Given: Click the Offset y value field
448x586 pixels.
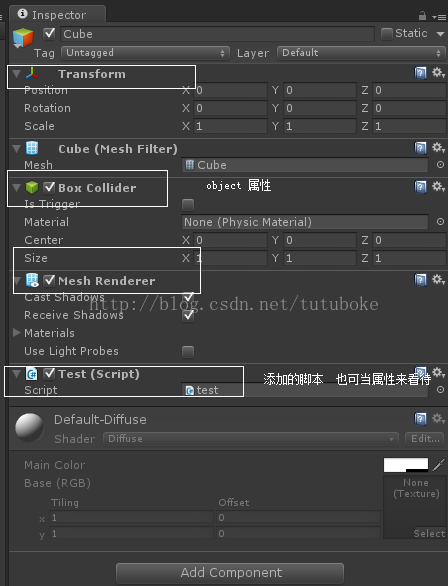Looking at the screenshot, I should (x=299, y=533).
